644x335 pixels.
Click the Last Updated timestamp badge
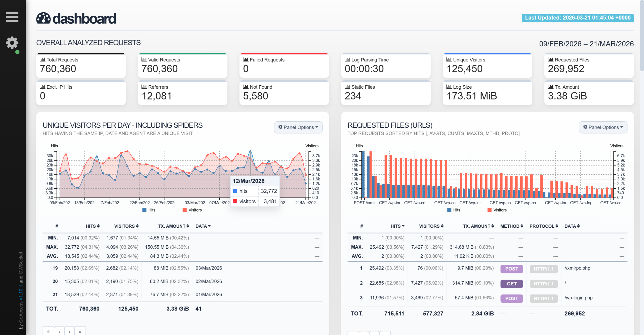pos(578,18)
